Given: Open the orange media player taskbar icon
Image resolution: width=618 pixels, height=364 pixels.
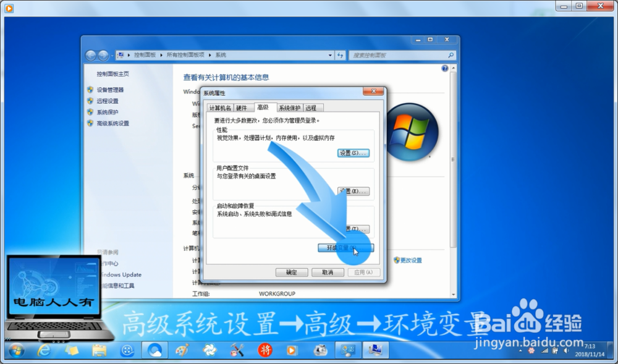Looking at the screenshot, I should click(292, 350).
